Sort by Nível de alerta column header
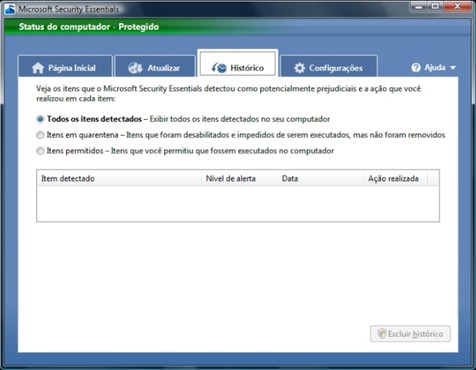Viewport: 476px width, 370px height. pyautogui.click(x=239, y=178)
